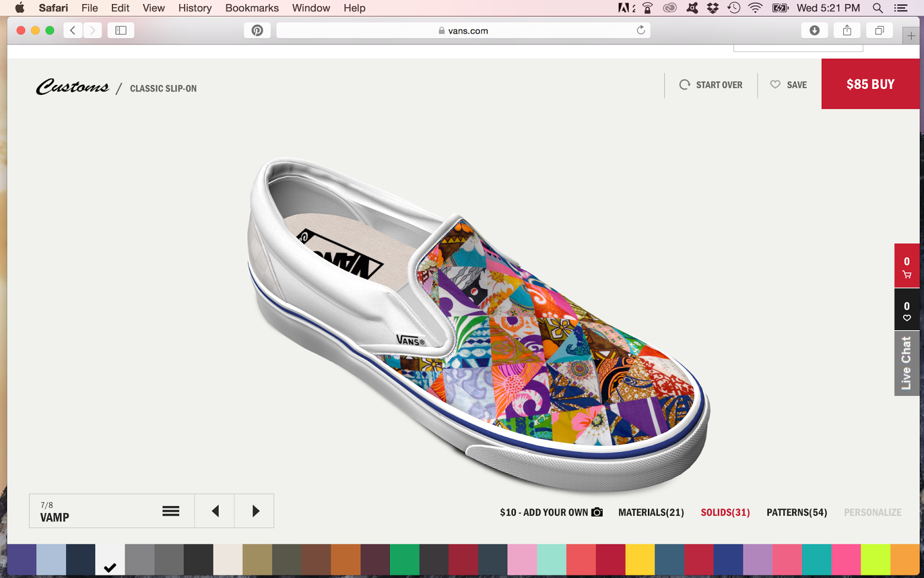Viewport: 924px width, 578px height.
Task: Click the camera icon to add your own photo
Action: 597,512
